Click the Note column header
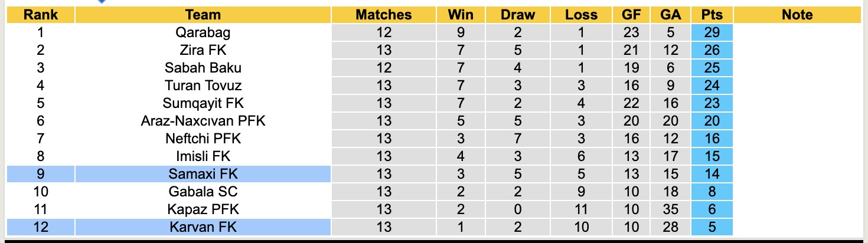868x243 pixels. (x=797, y=15)
